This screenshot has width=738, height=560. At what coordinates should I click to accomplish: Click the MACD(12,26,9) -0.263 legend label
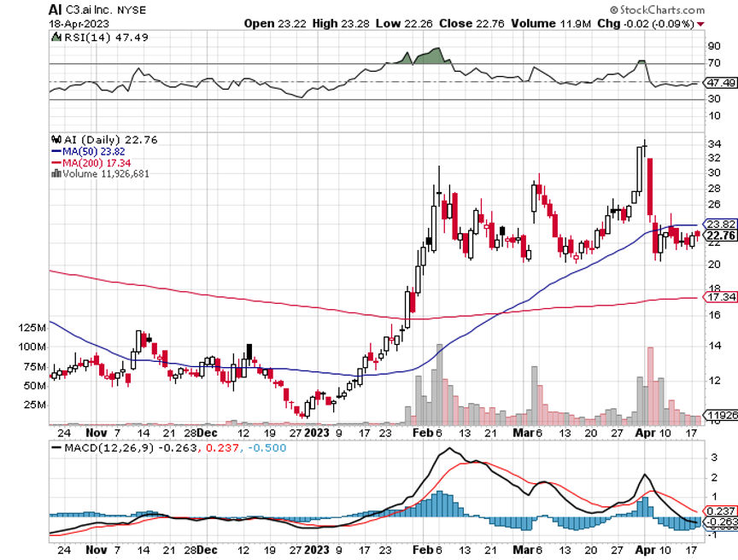pyautogui.click(x=131, y=447)
